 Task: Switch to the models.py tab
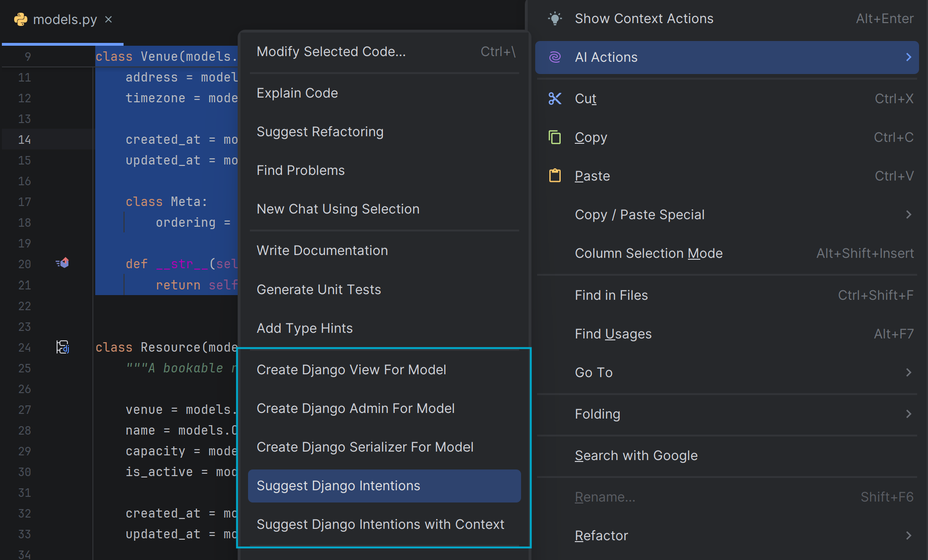tap(63, 19)
